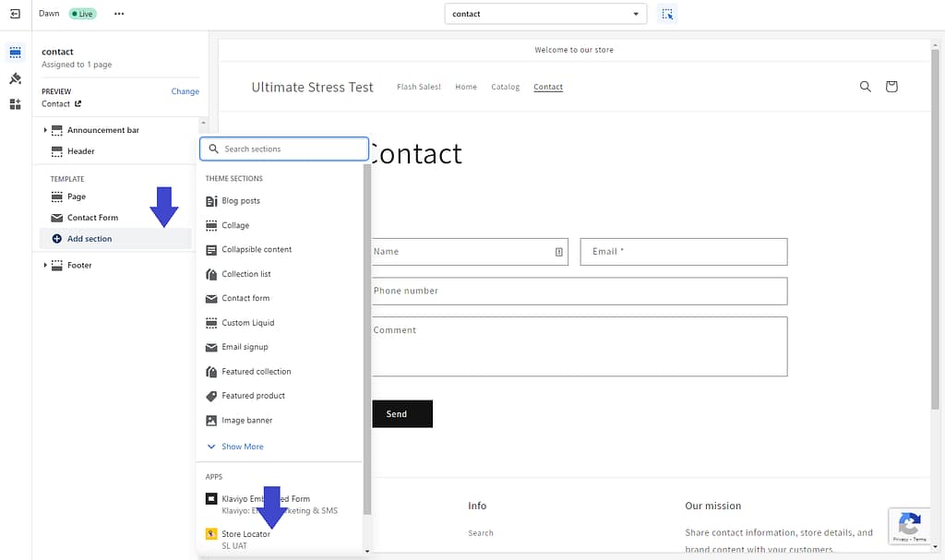
Task: Expand the Announcement bar section
Action: point(45,130)
